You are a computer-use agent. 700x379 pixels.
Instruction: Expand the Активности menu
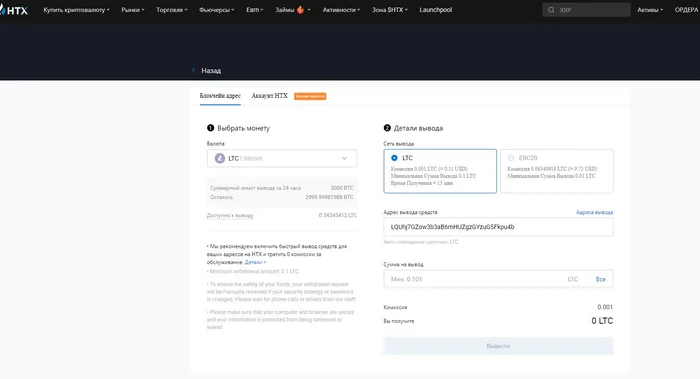click(x=341, y=10)
